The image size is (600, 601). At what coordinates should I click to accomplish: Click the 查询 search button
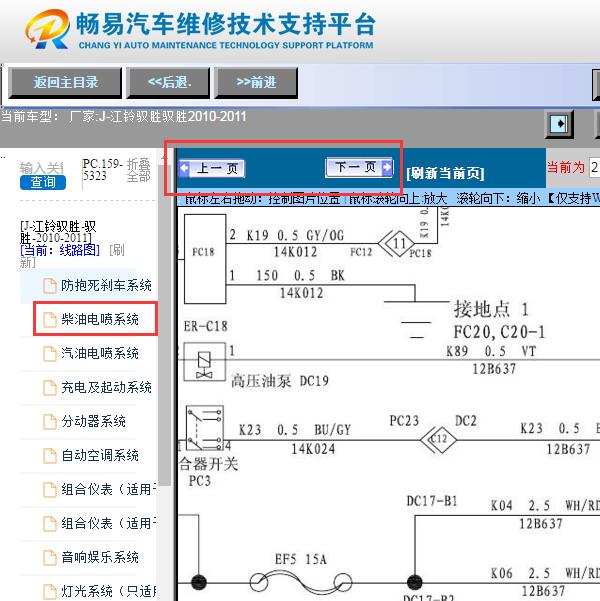coord(43,182)
